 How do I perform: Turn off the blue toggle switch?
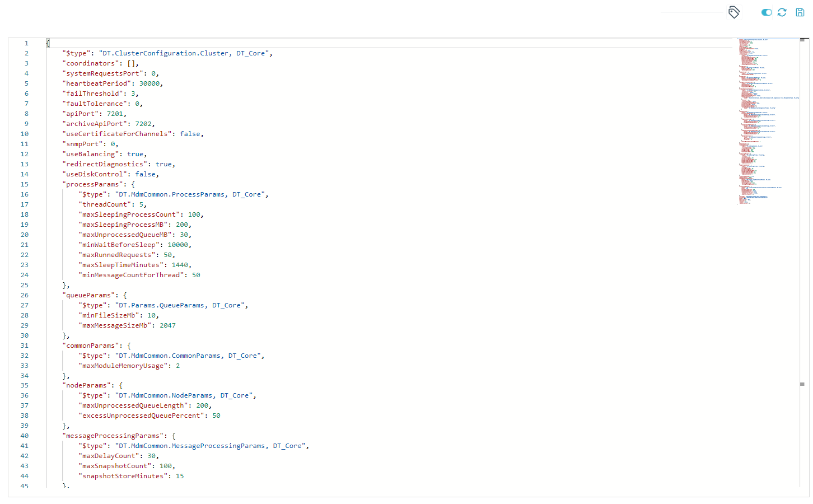click(767, 12)
